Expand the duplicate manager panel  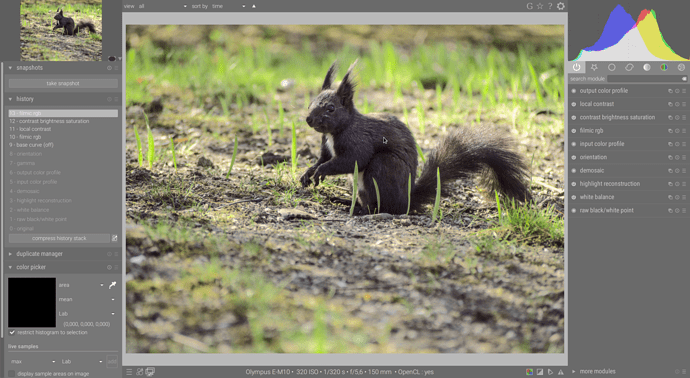10,254
